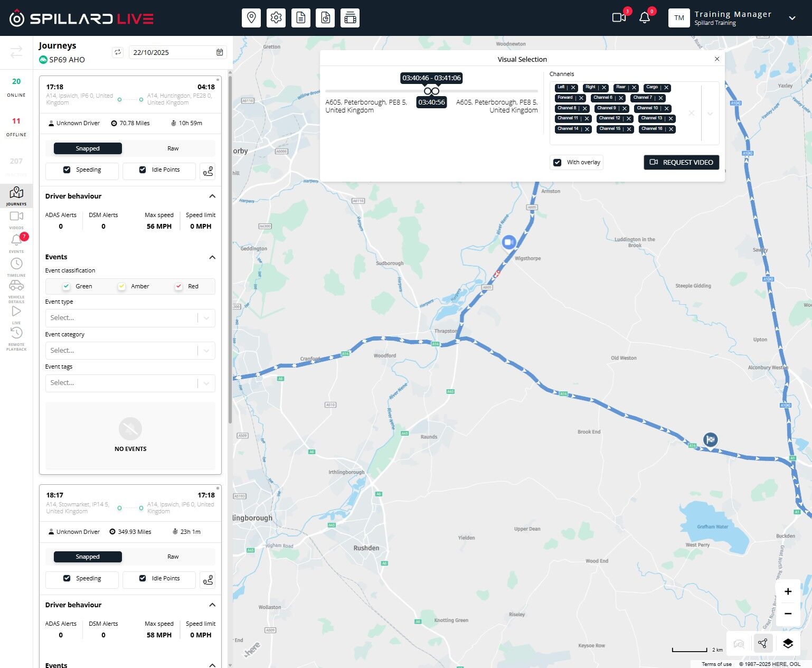Open the Events sidebar section
812x668 pixels.
pos(16,243)
